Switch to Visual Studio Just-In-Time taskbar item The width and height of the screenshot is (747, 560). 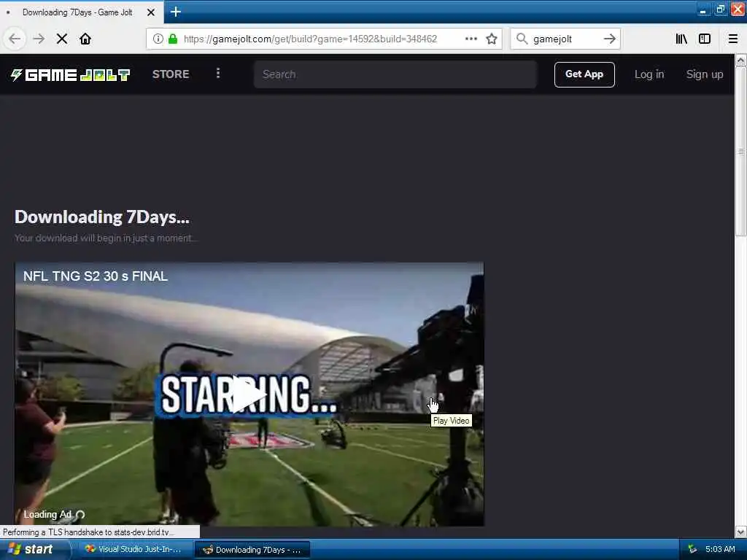(135, 550)
